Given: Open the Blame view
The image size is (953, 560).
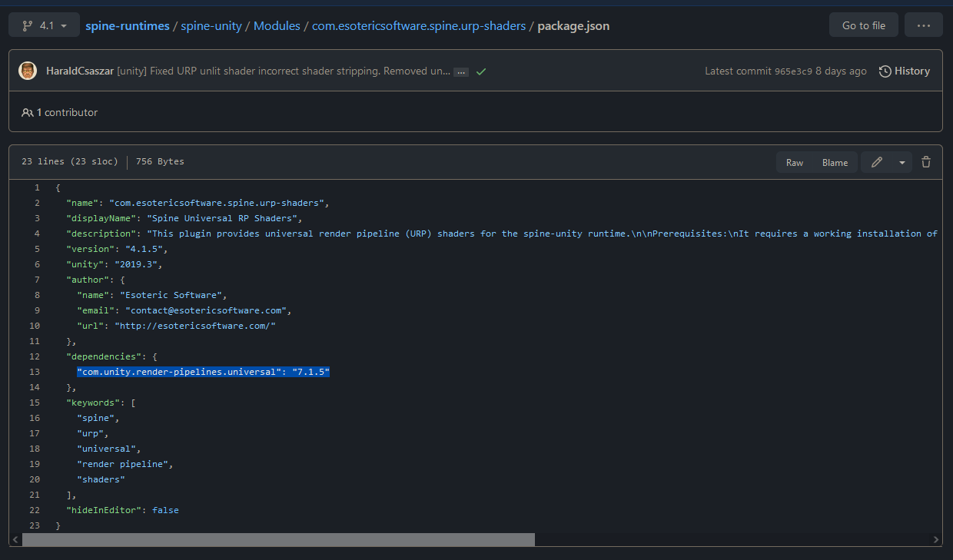Looking at the screenshot, I should pyautogui.click(x=835, y=162).
